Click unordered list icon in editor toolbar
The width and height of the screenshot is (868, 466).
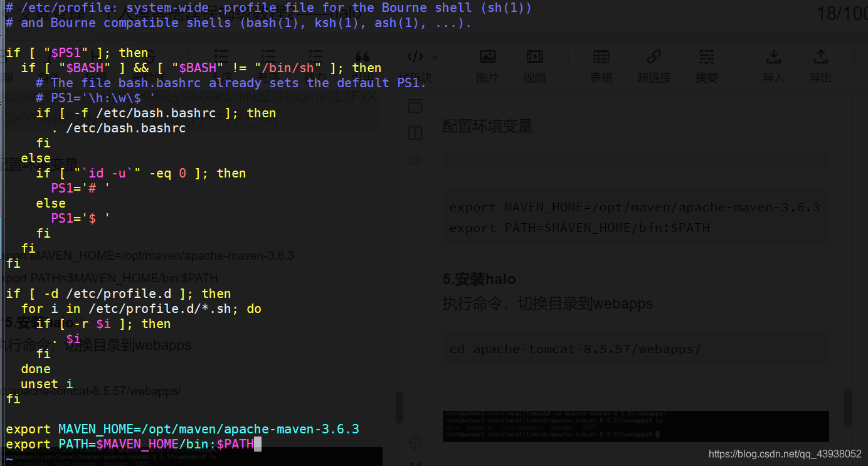[x=221, y=56]
